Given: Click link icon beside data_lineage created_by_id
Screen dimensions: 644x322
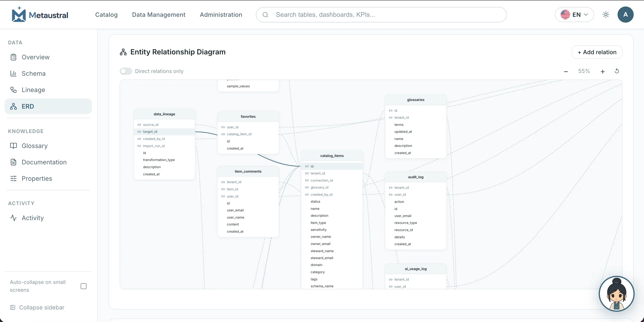Looking at the screenshot, I should click(139, 139).
